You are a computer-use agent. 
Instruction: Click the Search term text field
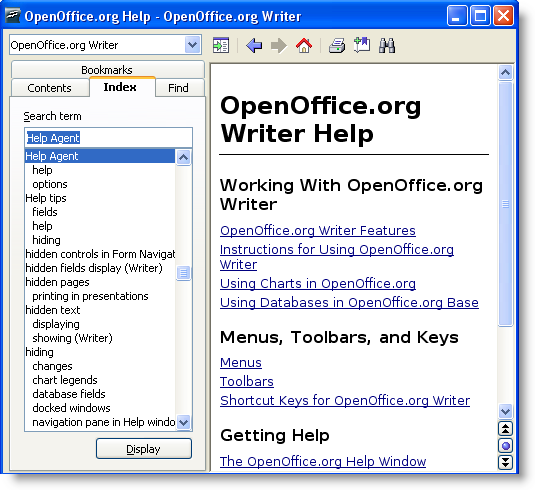(109, 138)
